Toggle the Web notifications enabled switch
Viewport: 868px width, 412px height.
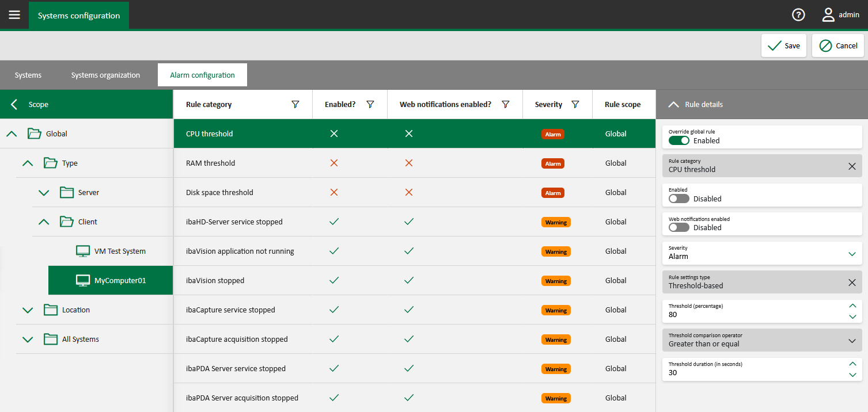[x=679, y=227]
